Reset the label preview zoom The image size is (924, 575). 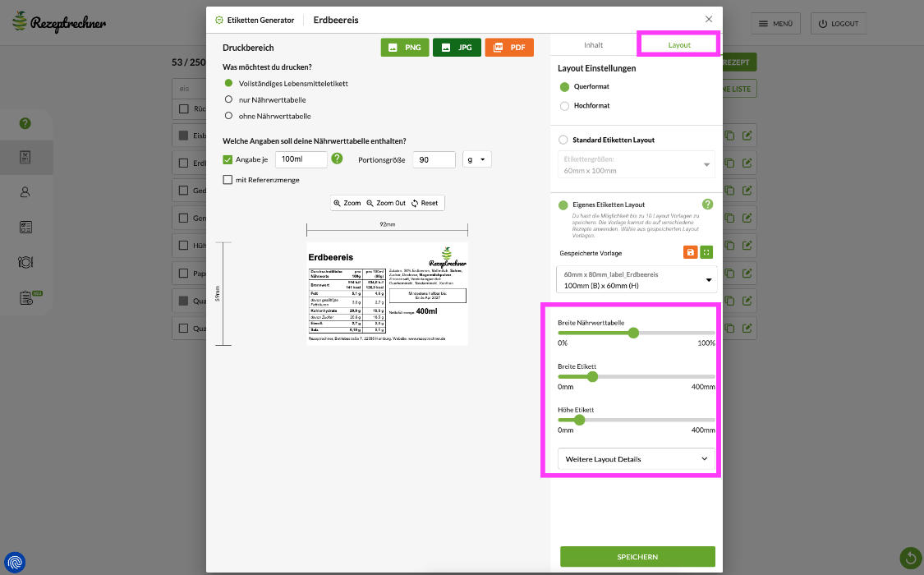425,203
